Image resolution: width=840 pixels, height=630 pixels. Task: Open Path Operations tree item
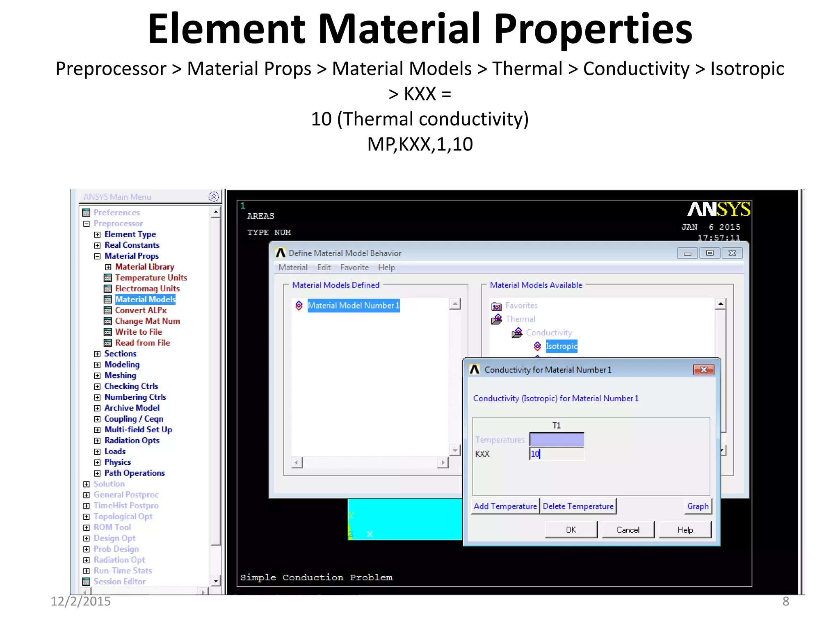[x=135, y=473]
